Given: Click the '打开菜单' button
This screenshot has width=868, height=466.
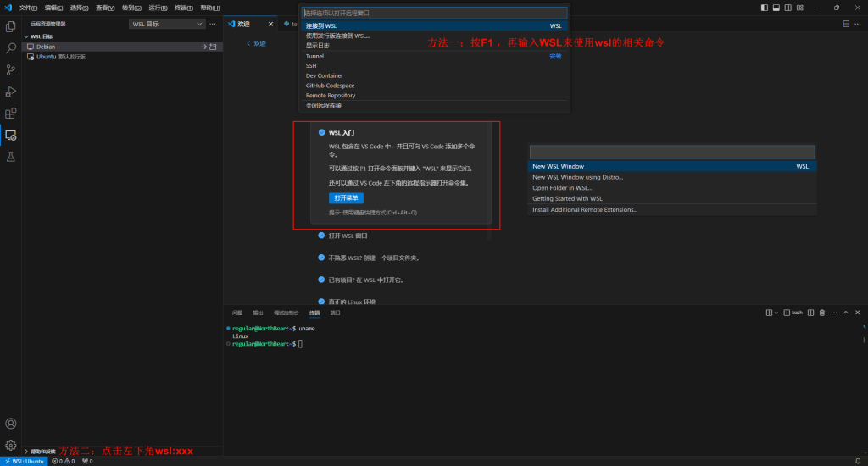Looking at the screenshot, I should tap(346, 197).
